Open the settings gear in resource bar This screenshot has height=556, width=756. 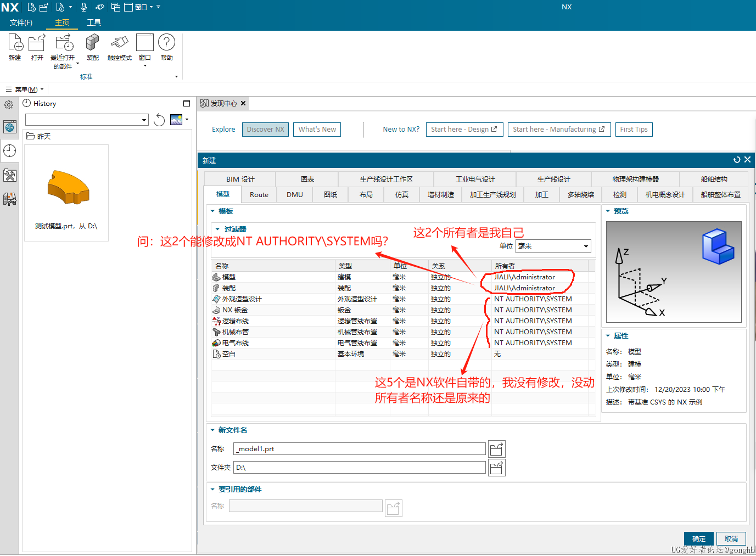(9, 104)
